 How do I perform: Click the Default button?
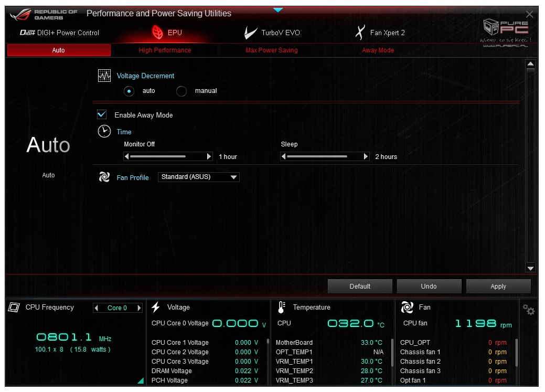(x=360, y=287)
